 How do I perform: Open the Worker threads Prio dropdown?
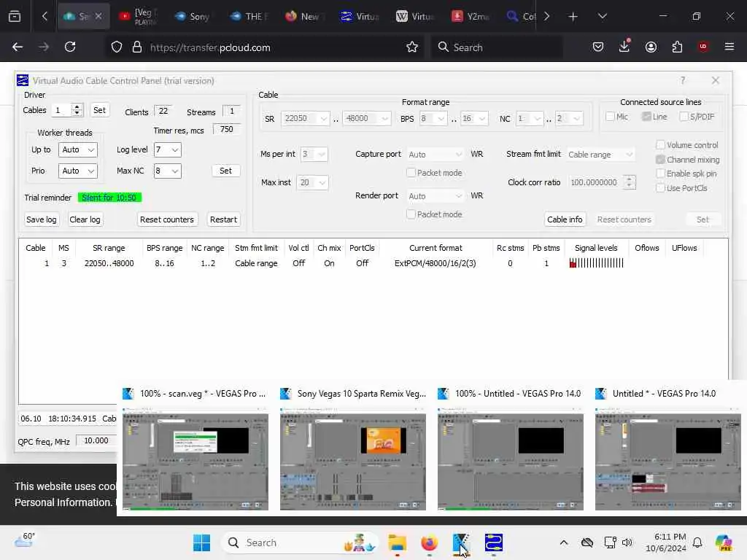(77, 171)
